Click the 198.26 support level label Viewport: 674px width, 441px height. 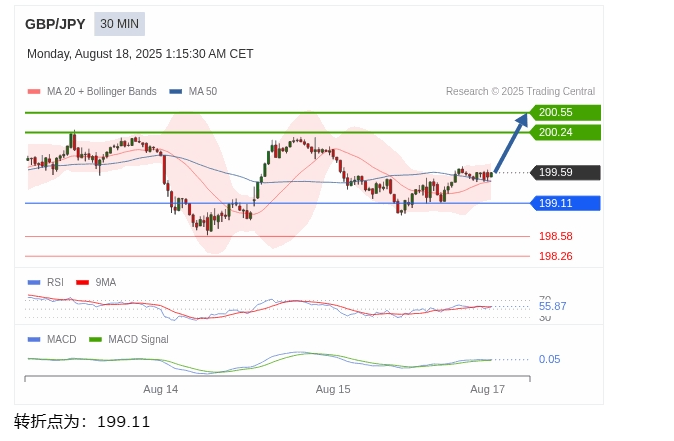555,256
